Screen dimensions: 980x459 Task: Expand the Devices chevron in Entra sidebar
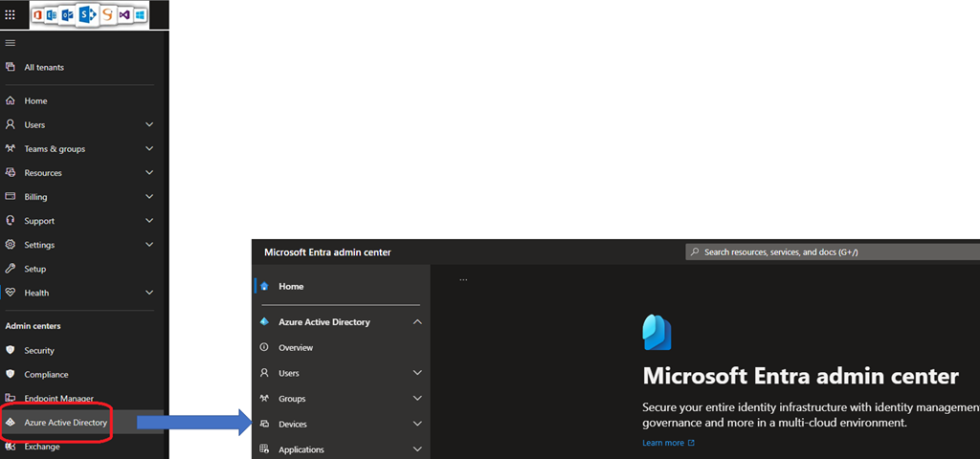tap(417, 424)
